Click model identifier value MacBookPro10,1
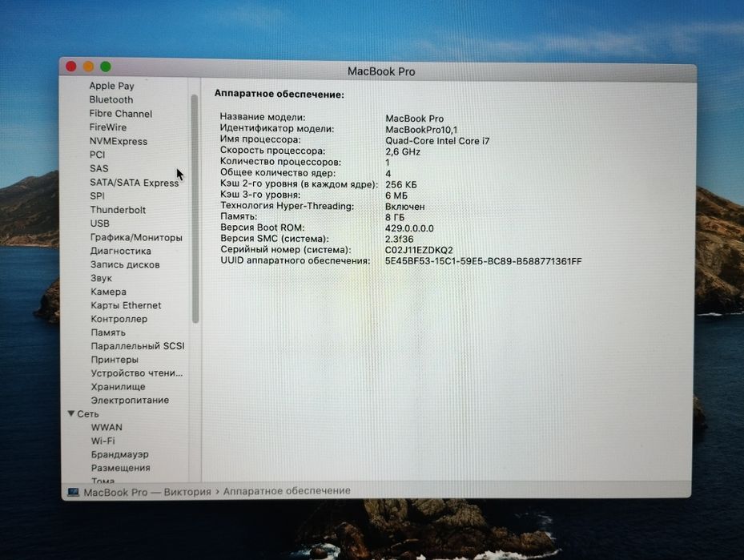 421,130
